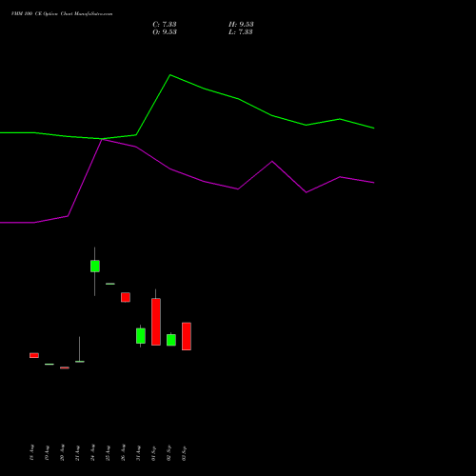Select the 03 Sep date label

[x=184, y=453]
